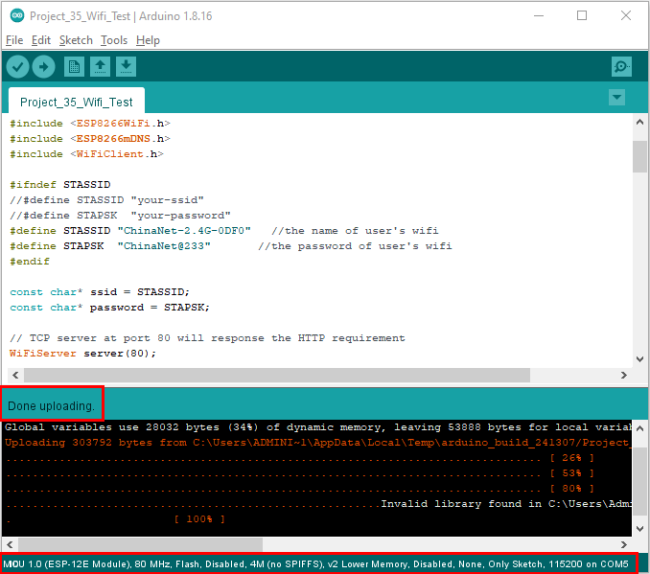Open the tab options dropdown arrow
Image resolution: width=650 pixels, height=574 pixels.
617,97
